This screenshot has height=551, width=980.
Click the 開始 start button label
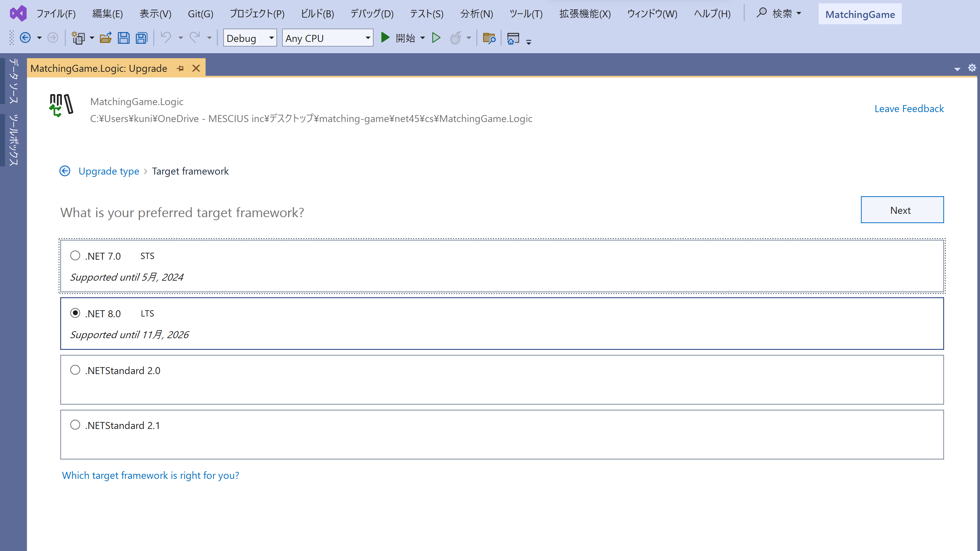click(405, 38)
